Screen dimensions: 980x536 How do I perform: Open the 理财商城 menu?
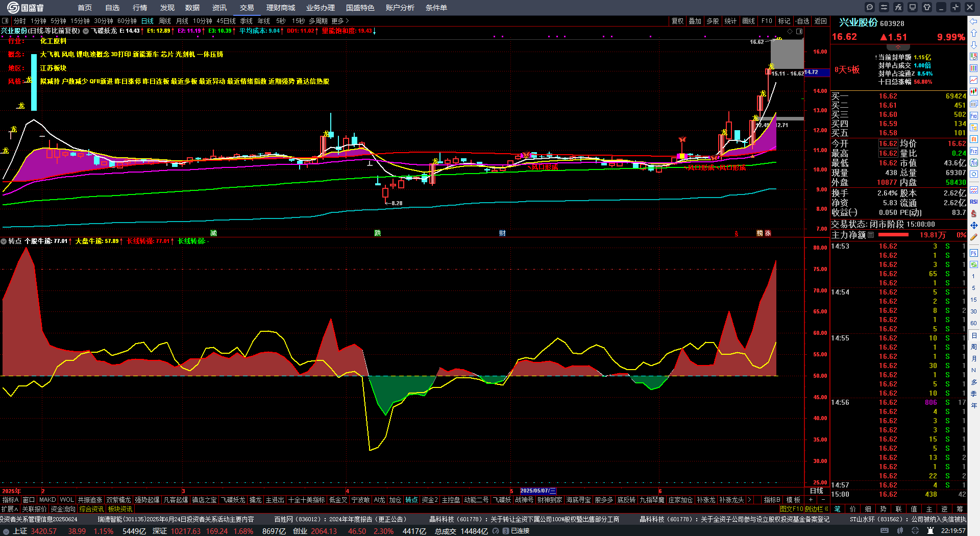tap(281, 8)
